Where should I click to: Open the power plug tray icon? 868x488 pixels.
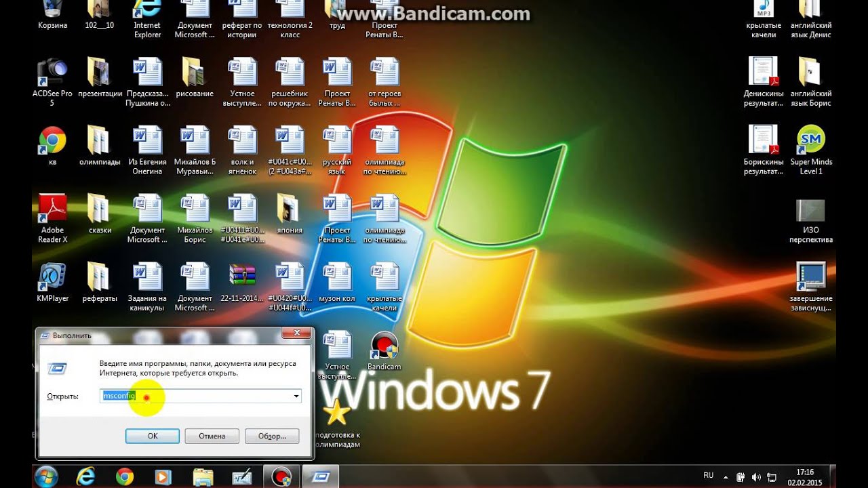[741, 477]
